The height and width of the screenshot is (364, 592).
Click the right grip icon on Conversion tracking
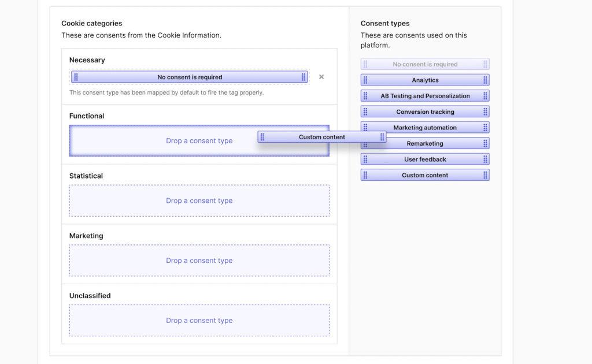[484, 112]
